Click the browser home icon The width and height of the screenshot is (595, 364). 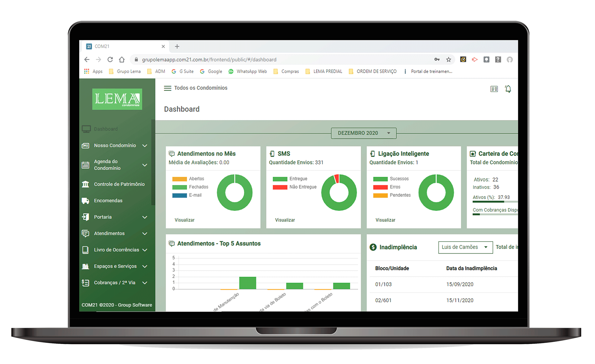pos(122,59)
